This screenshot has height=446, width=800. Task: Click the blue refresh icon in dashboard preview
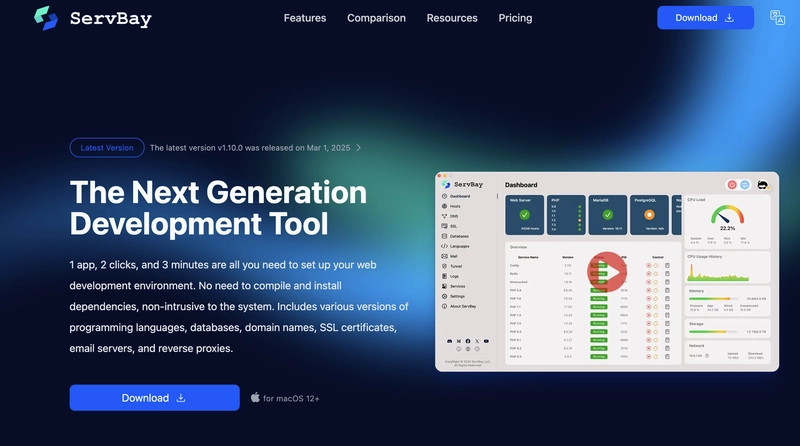745,185
